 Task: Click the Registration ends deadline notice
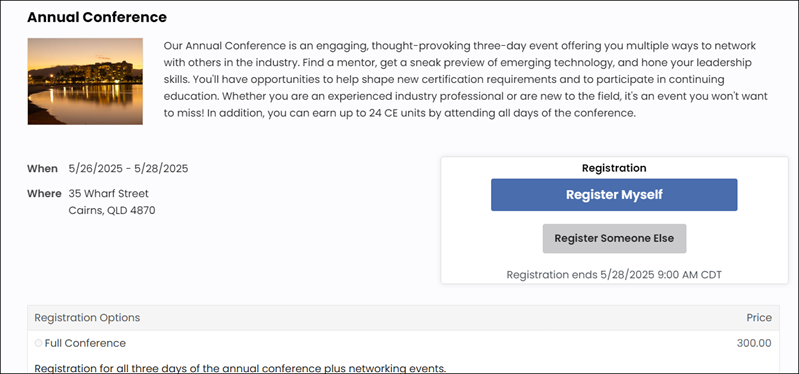(x=614, y=275)
